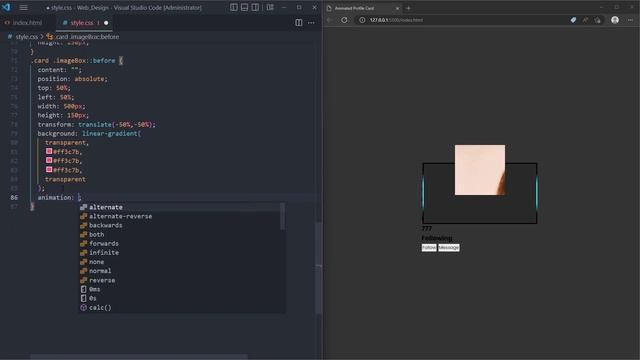Screen dimensions: 640x360
Task: Open #ff3c7b color swatch on line 83
Action: (49, 170)
